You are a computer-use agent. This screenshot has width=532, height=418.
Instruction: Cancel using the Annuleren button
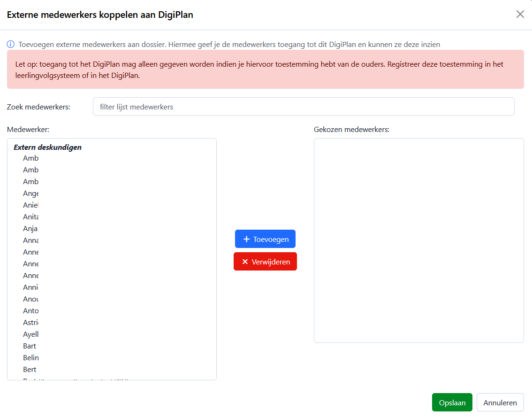pos(500,403)
